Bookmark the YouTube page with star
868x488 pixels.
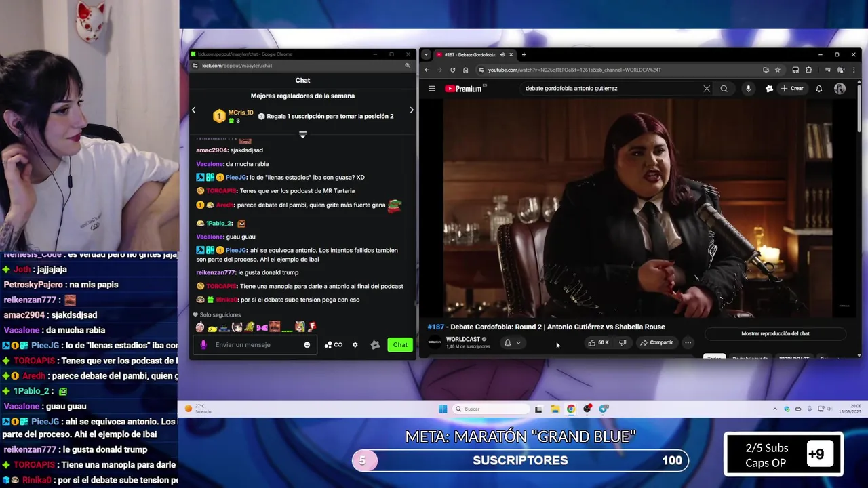pyautogui.click(x=777, y=70)
